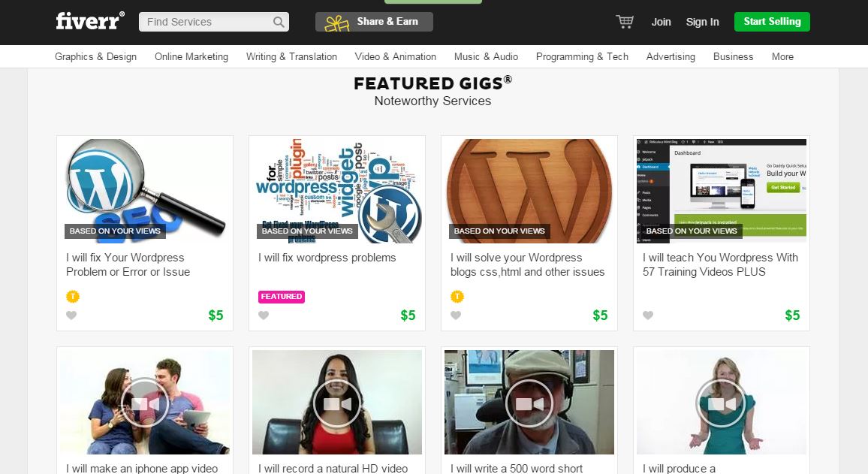Select the Music & Audio menu item
868x474 pixels.
(x=486, y=56)
